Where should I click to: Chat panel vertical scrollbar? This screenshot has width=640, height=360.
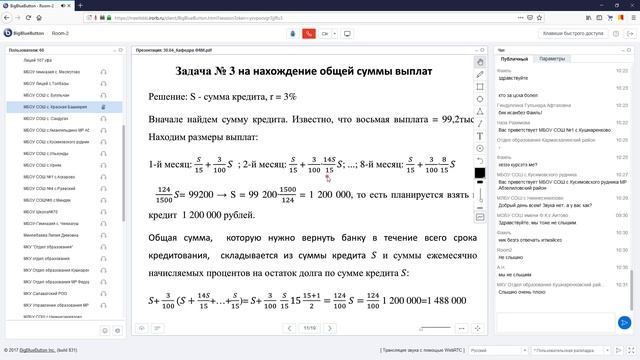(631, 290)
